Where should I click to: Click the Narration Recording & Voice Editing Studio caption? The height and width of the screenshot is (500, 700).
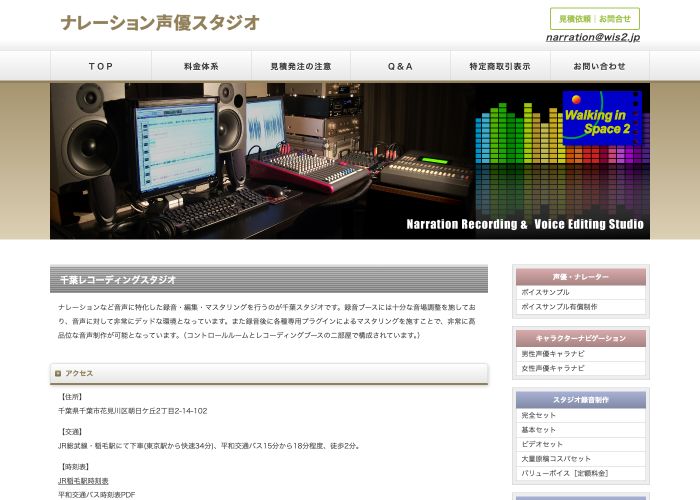(x=525, y=224)
